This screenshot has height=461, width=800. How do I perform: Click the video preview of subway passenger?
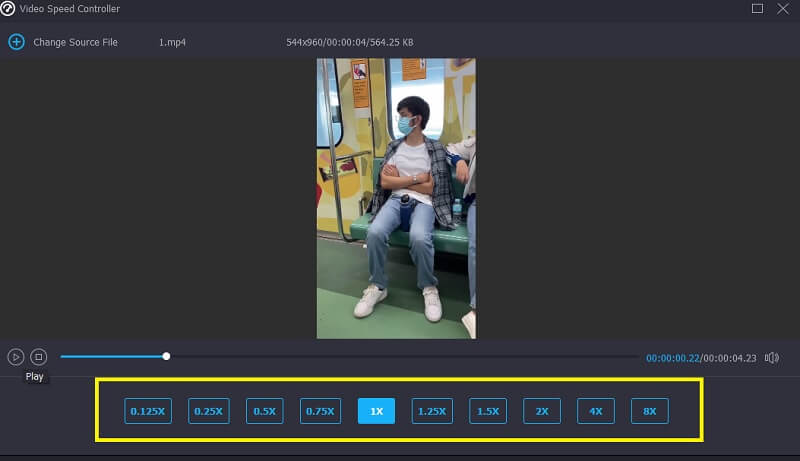tap(396, 198)
